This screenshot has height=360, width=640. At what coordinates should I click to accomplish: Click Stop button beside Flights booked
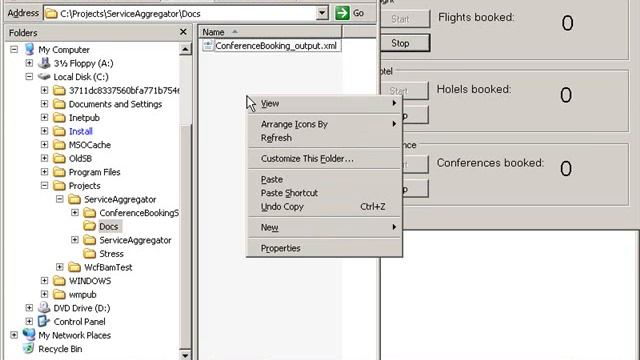[x=405, y=43]
